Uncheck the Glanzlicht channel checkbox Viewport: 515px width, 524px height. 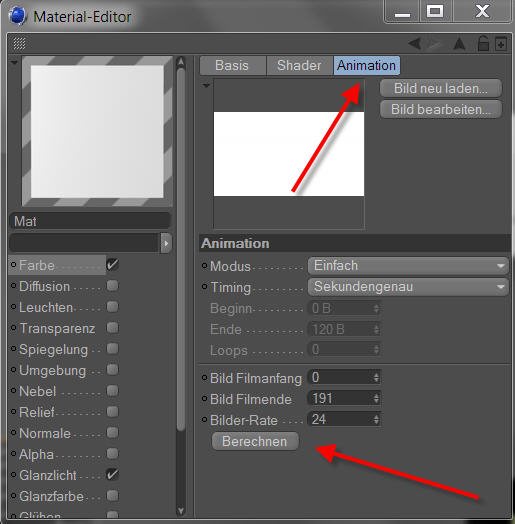[x=113, y=475]
